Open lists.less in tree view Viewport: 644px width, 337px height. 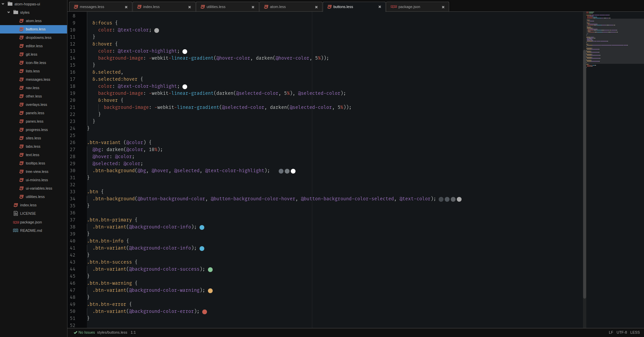34,71
